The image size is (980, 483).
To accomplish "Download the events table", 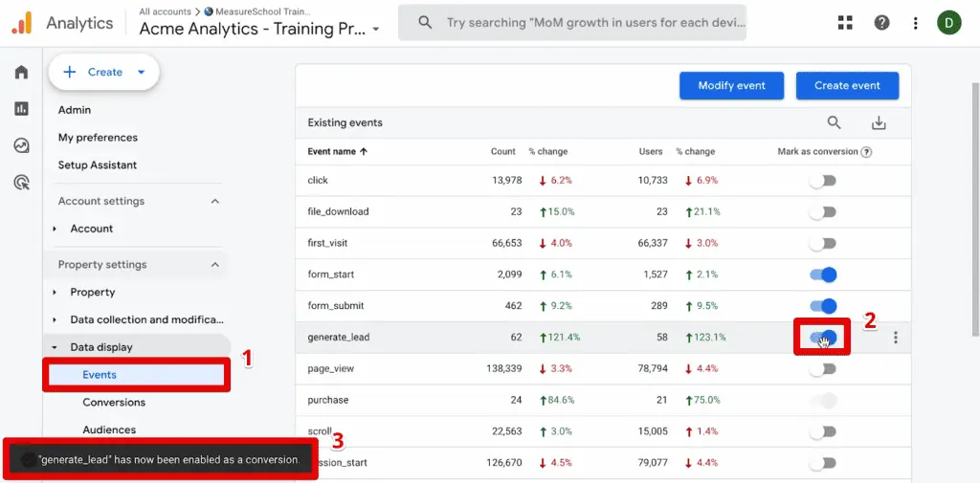I will pyautogui.click(x=879, y=122).
